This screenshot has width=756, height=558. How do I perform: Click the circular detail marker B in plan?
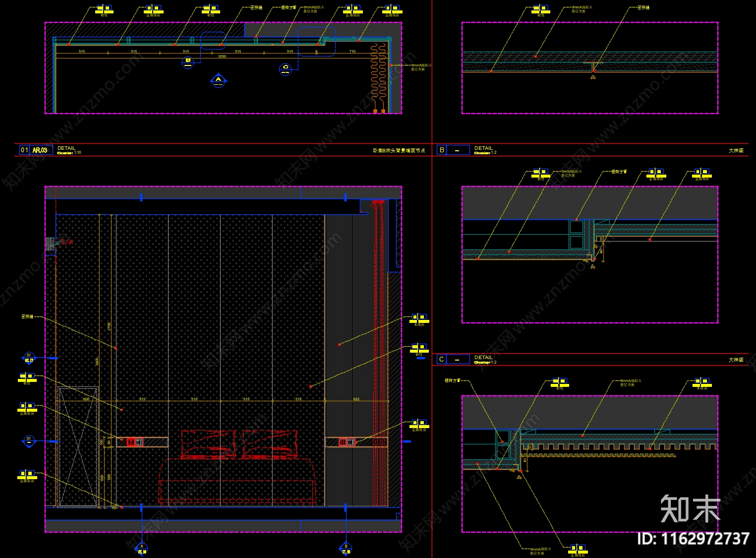coord(187,62)
